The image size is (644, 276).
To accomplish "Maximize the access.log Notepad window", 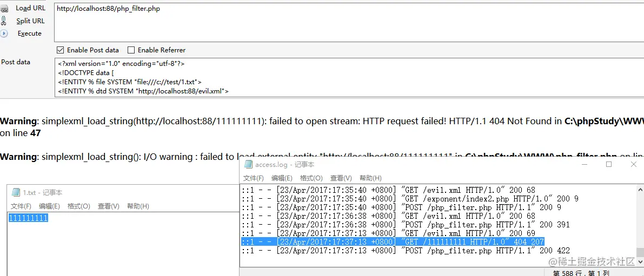I will click(609, 164).
